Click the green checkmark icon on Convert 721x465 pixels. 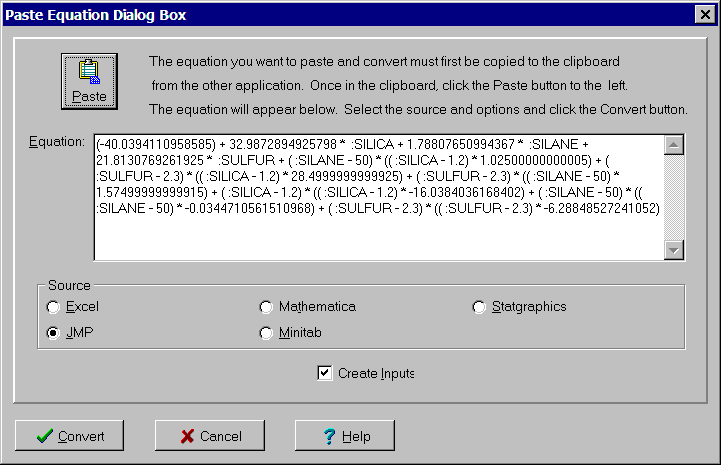tap(43, 436)
